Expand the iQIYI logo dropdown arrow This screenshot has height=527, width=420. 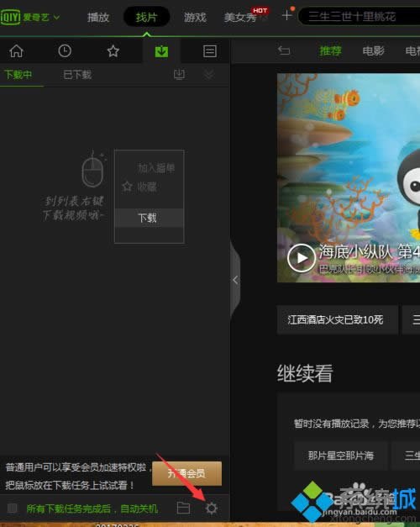[x=57, y=17]
